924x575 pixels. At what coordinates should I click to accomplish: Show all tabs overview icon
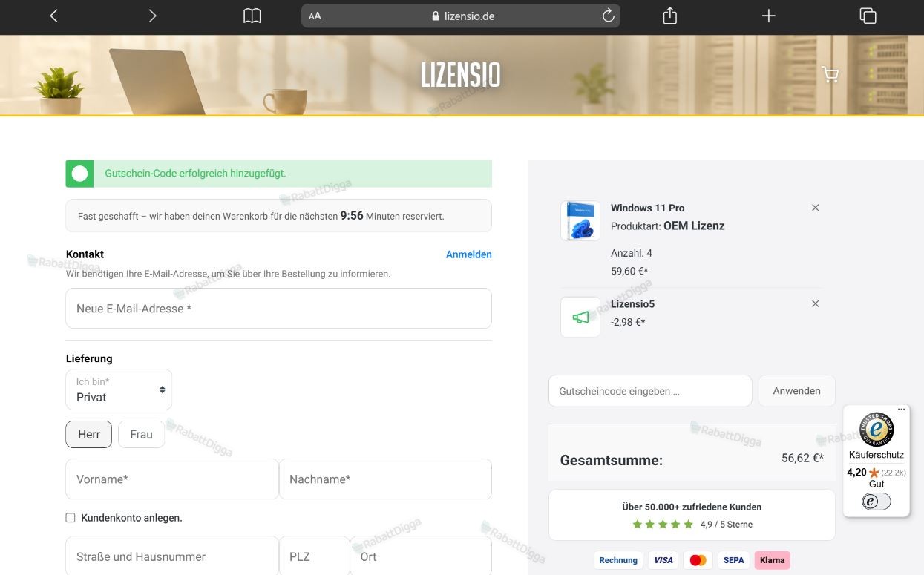click(x=868, y=16)
